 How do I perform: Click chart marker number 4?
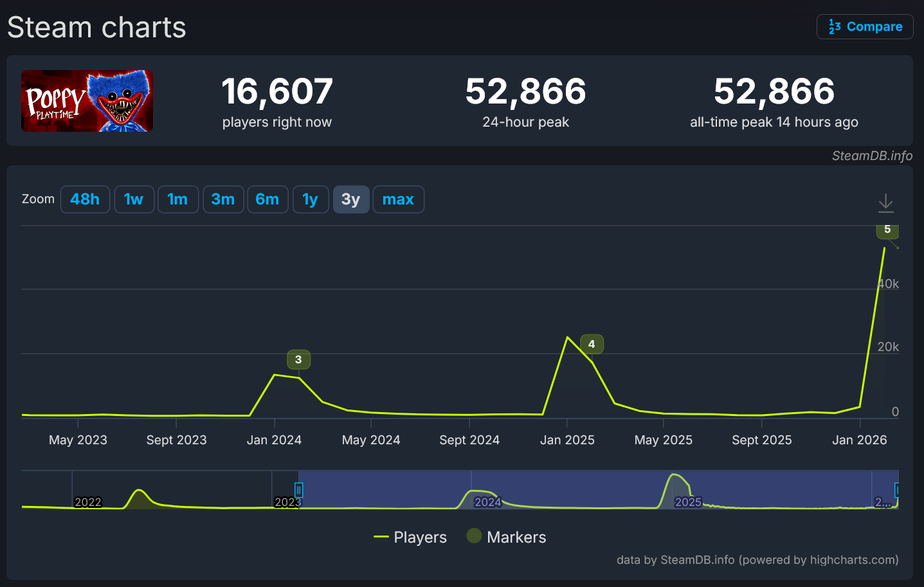click(592, 344)
